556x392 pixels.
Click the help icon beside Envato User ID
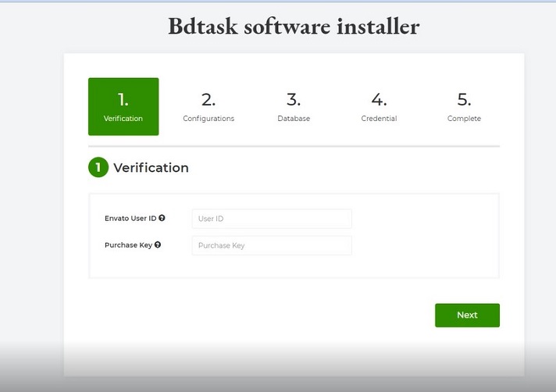[162, 219]
